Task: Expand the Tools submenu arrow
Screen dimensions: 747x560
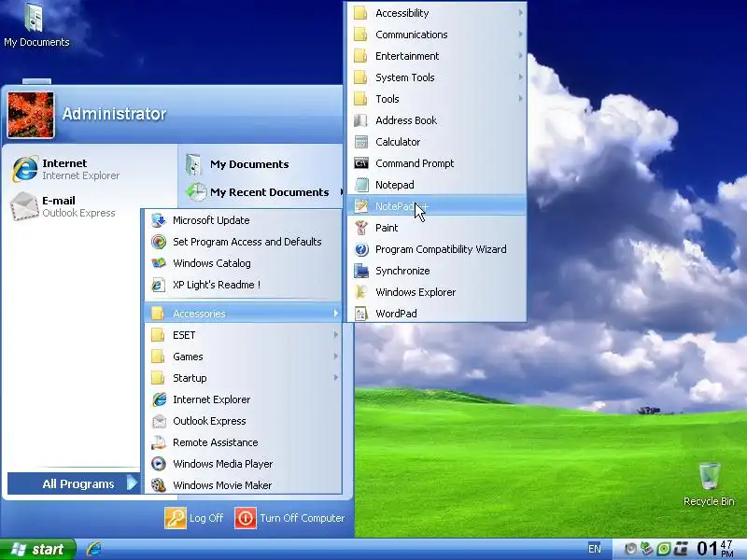Action: [520, 99]
